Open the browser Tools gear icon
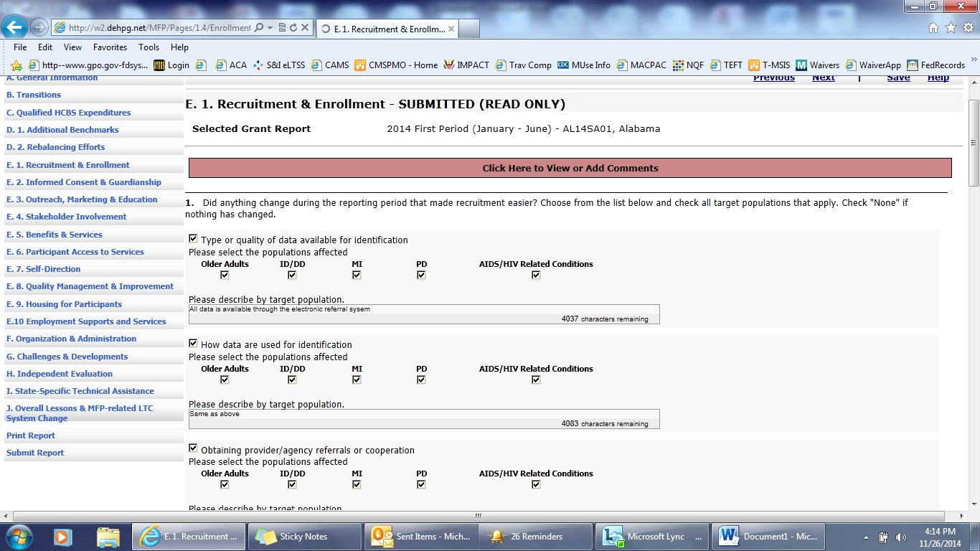 (968, 28)
